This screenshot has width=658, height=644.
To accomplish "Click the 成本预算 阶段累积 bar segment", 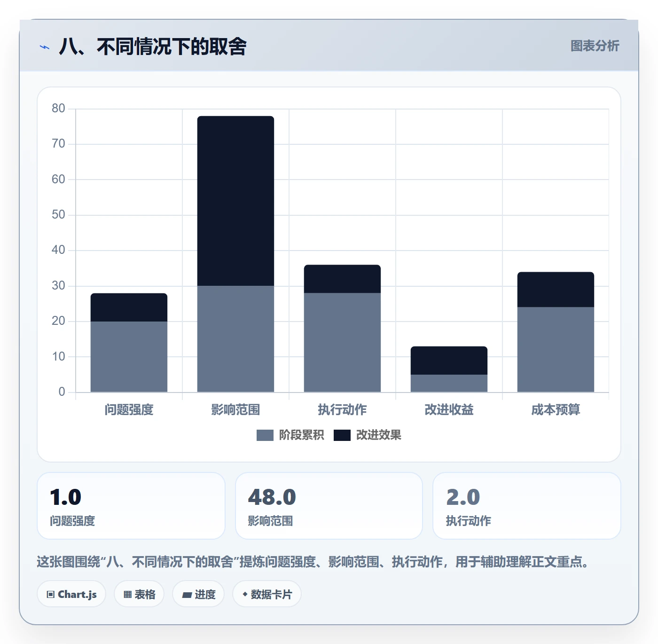I will pos(556,350).
